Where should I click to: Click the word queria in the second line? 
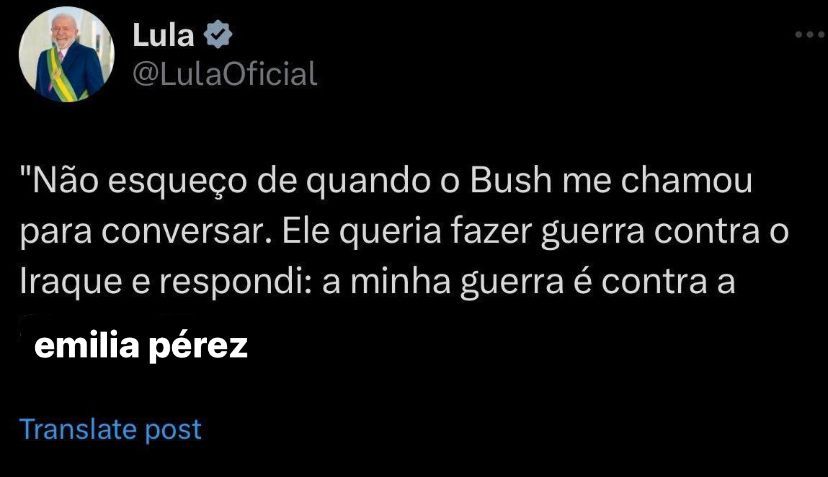click(390, 232)
